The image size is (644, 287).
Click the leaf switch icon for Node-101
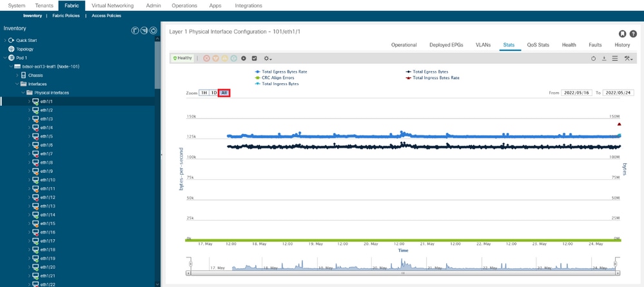[17, 66]
